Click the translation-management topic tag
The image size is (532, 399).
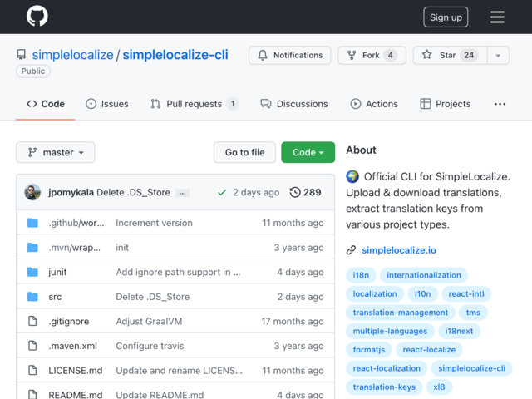[x=401, y=313]
